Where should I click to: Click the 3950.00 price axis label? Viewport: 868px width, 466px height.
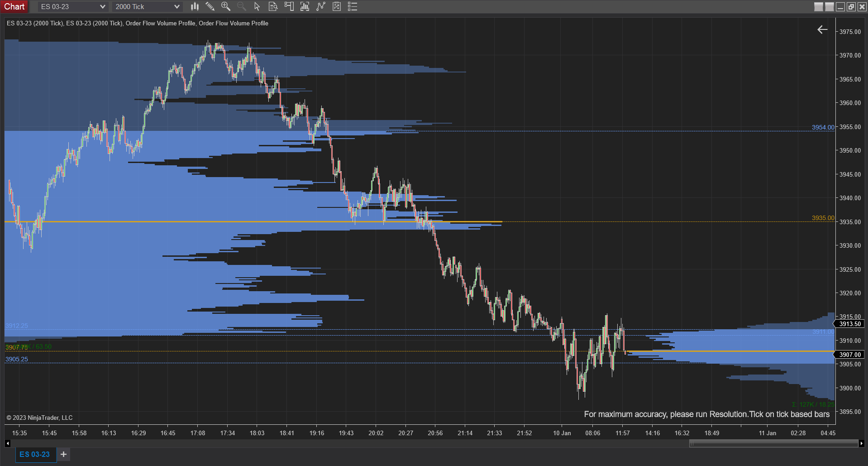(x=850, y=150)
